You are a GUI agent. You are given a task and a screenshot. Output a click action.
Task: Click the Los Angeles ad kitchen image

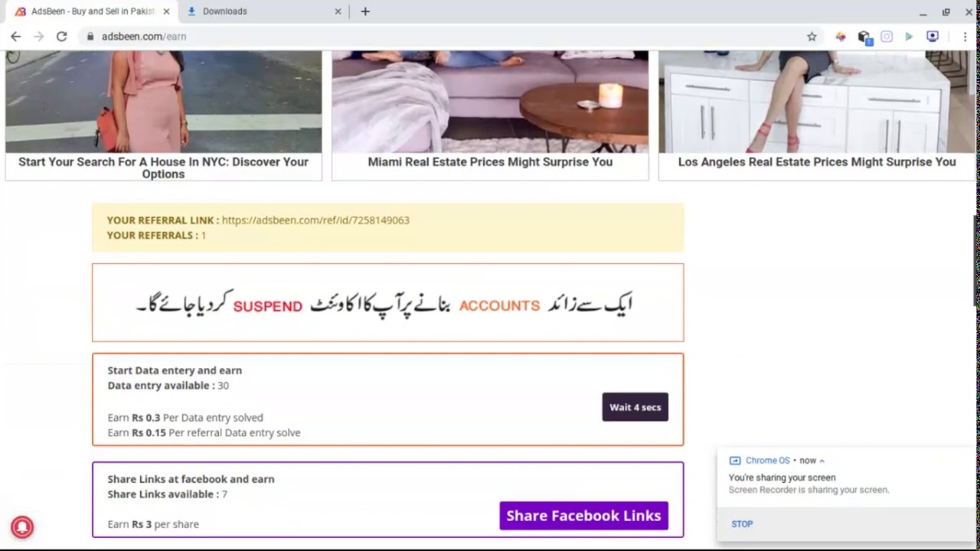[x=817, y=102]
